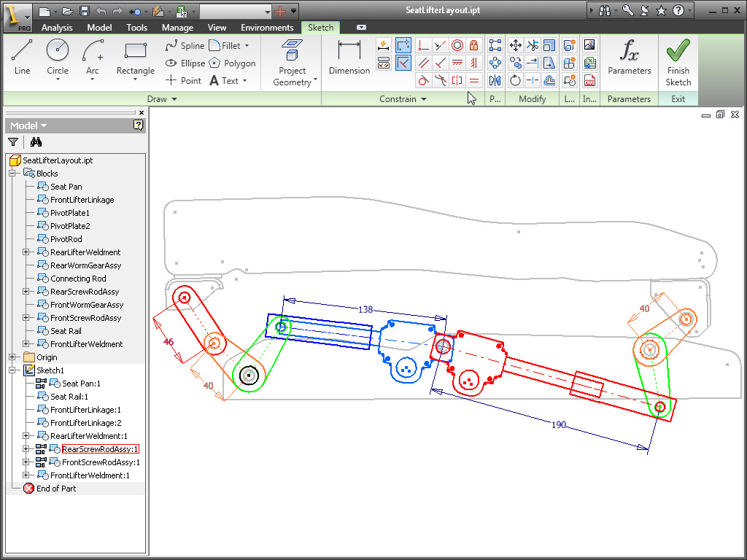
Task: Select RearScrewRodAssy:1 in the browser tree
Action: [x=100, y=448]
